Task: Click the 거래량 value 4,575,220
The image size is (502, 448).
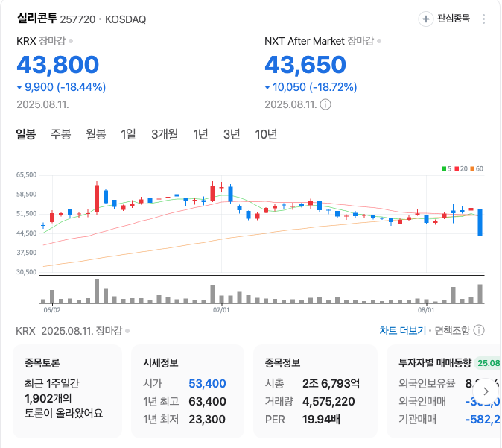Action: click(x=328, y=402)
